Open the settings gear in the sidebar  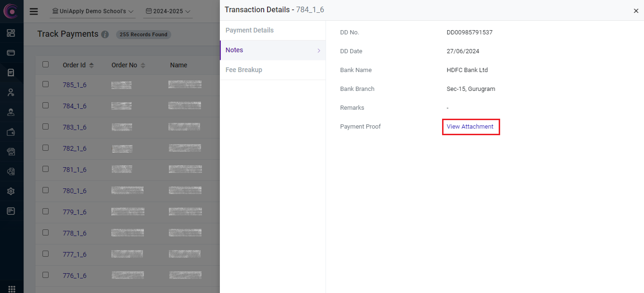tap(11, 191)
